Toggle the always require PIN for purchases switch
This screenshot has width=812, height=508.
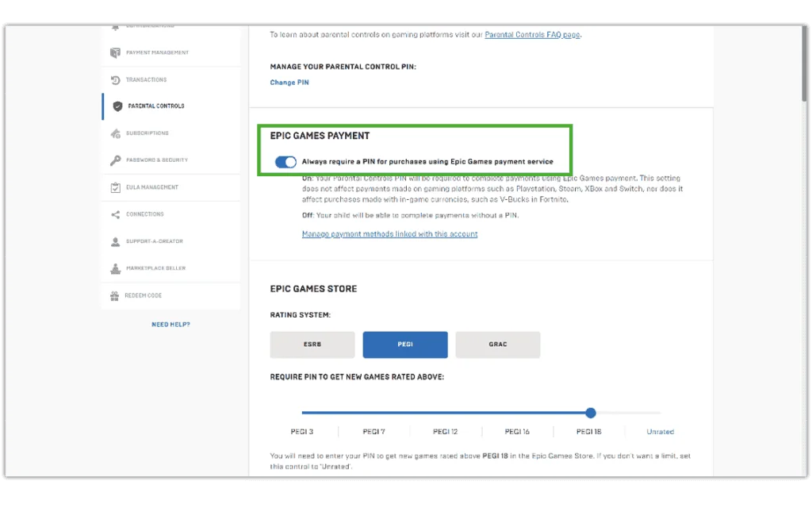point(285,162)
